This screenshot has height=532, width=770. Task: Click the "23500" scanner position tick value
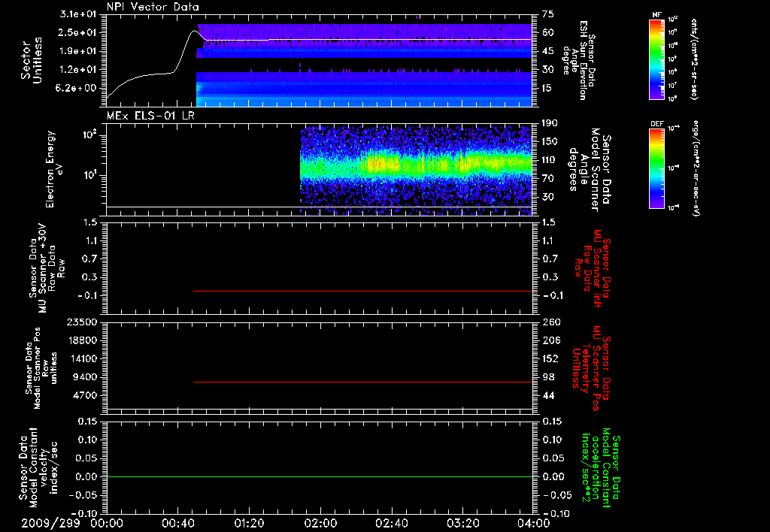pos(81,322)
